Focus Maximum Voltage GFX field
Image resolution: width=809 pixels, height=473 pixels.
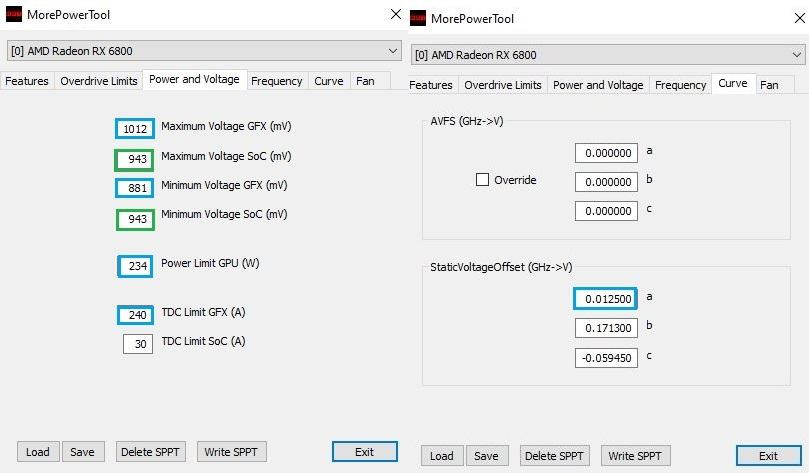pos(135,129)
